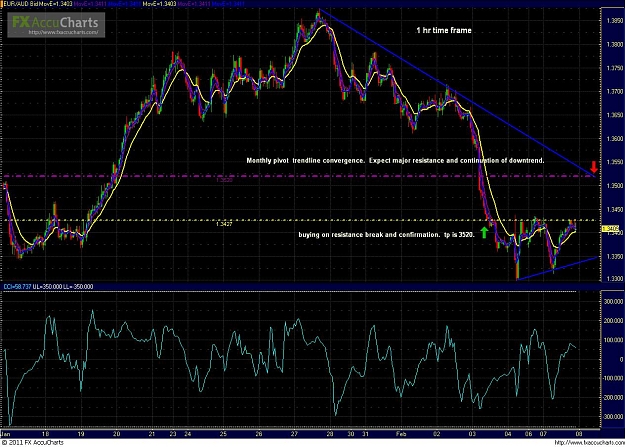Click the '28' date axis label
This screenshot has width=625, height=447.
point(330,434)
